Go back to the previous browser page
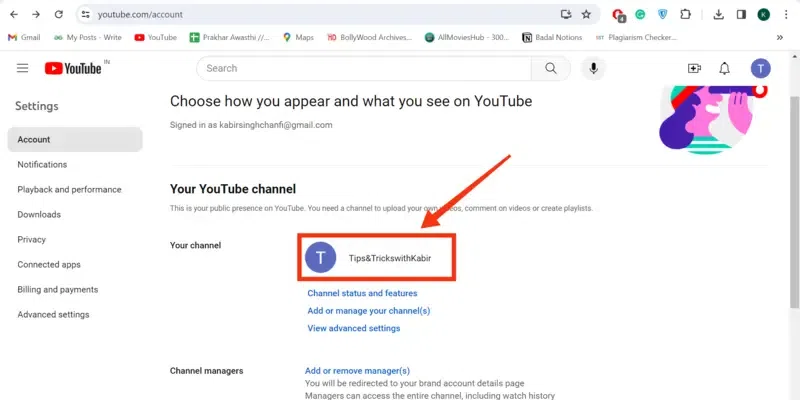Image resolution: width=800 pixels, height=400 pixels. 14,14
